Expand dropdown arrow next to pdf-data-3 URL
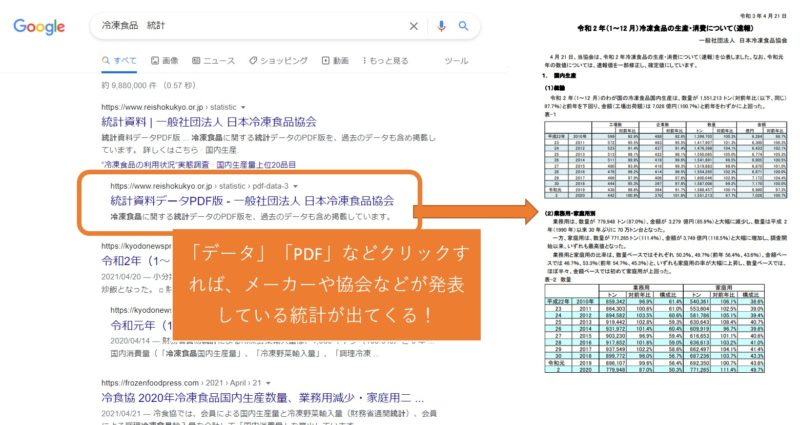The image size is (800, 425). [x=295, y=186]
